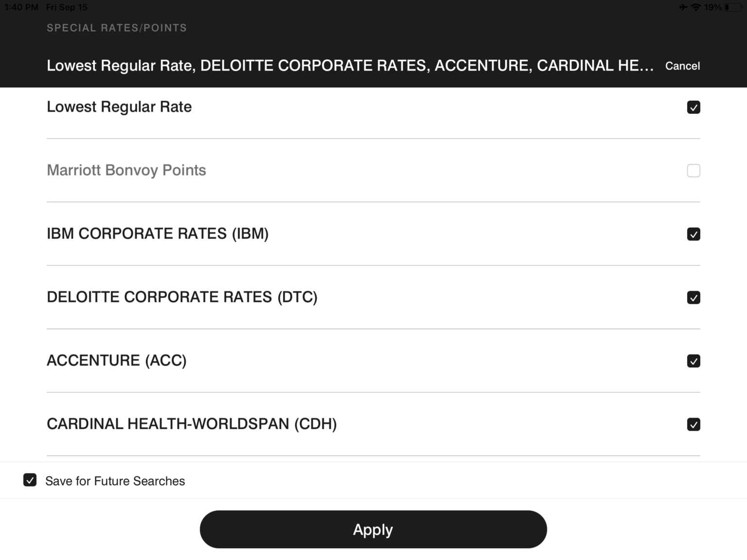Enable Marriott Bonvoy Points
Viewport: 747px width, 560px height.
(694, 171)
